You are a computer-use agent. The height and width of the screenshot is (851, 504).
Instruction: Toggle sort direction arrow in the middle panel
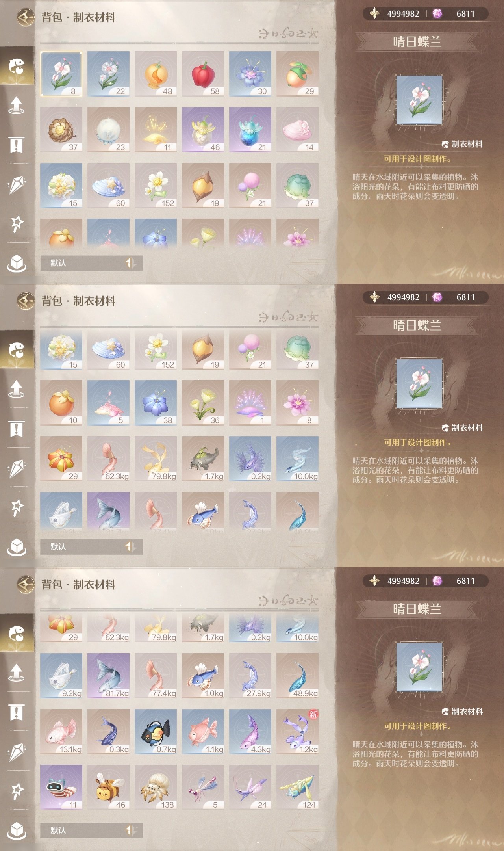pos(131,546)
